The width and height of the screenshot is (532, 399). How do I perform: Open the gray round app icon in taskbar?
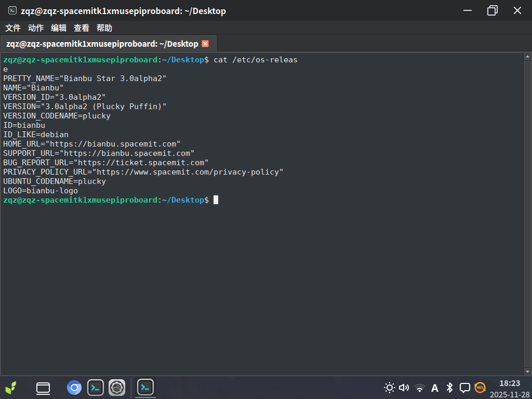[x=117, y=388]
